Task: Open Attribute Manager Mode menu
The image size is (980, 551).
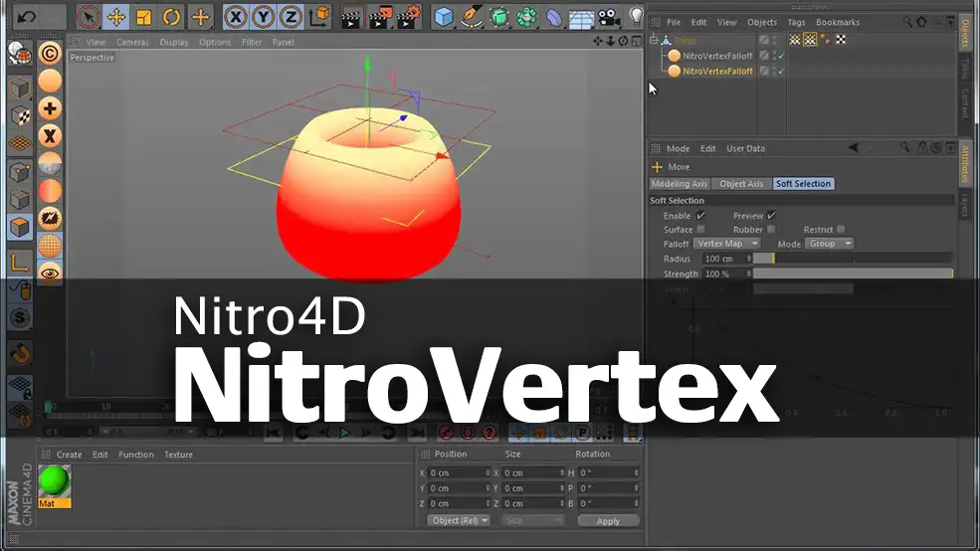Action: 679,148
